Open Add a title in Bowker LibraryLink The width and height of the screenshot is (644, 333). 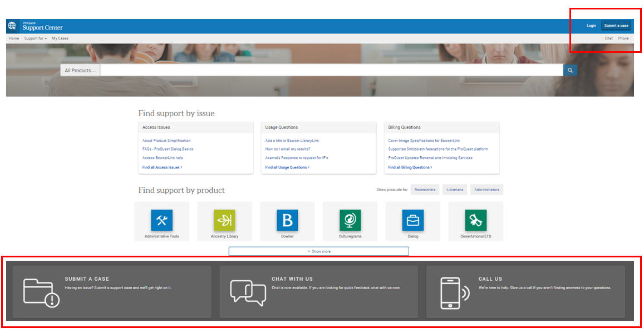coord(292,141)
